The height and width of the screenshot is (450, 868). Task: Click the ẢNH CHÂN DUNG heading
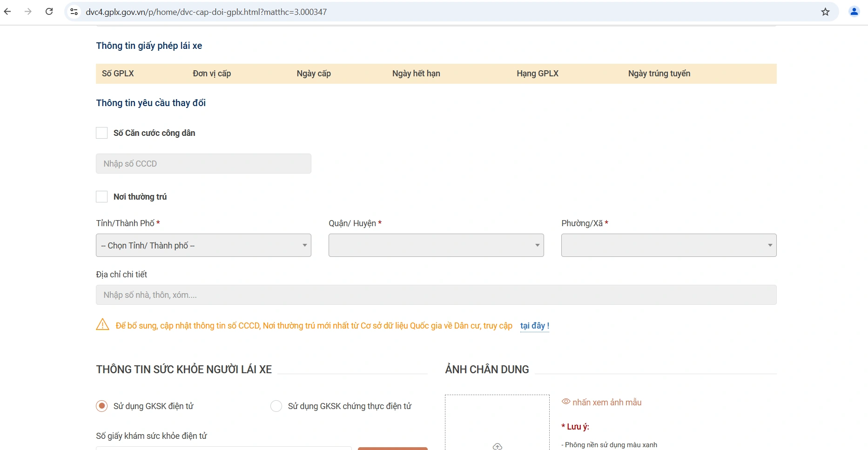487,369
